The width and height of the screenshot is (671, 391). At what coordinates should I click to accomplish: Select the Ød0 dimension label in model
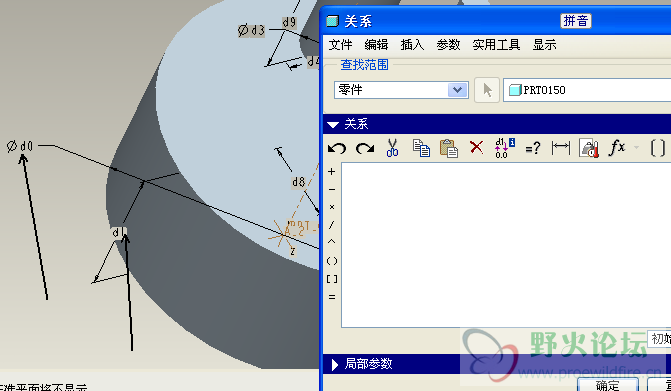coord(20,146)
